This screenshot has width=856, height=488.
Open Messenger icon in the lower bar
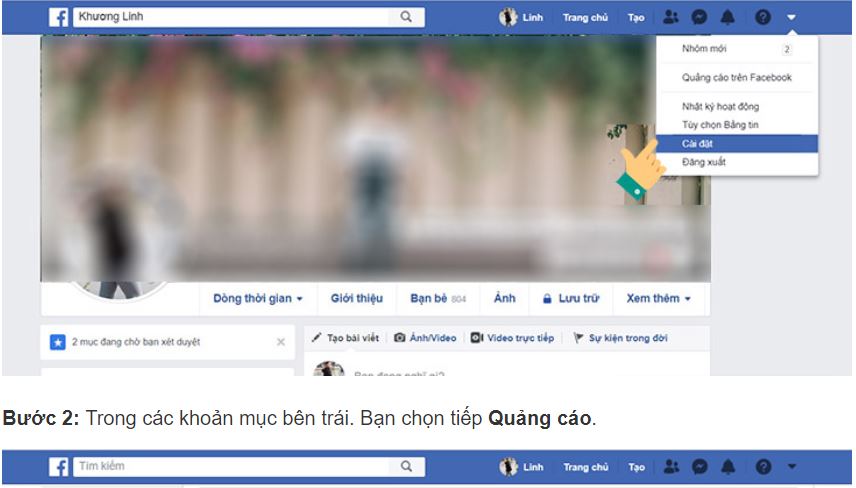click(x=700, y=467)
